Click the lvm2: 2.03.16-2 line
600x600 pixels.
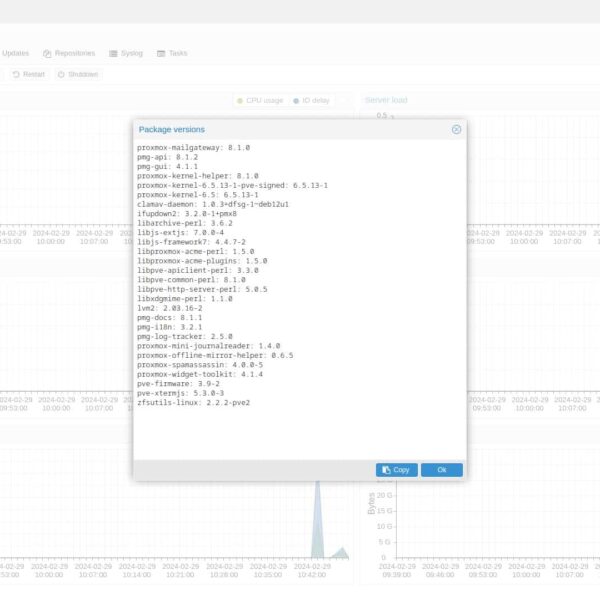[x=170, y=308]
